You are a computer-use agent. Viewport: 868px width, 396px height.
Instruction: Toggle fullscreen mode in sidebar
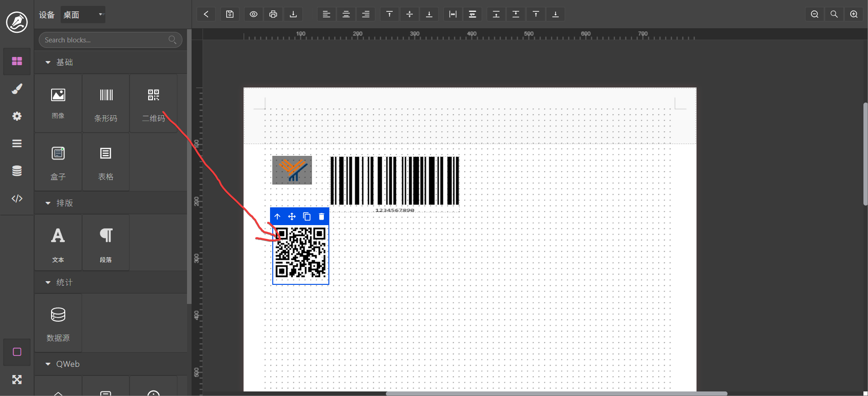click(17, 380)
